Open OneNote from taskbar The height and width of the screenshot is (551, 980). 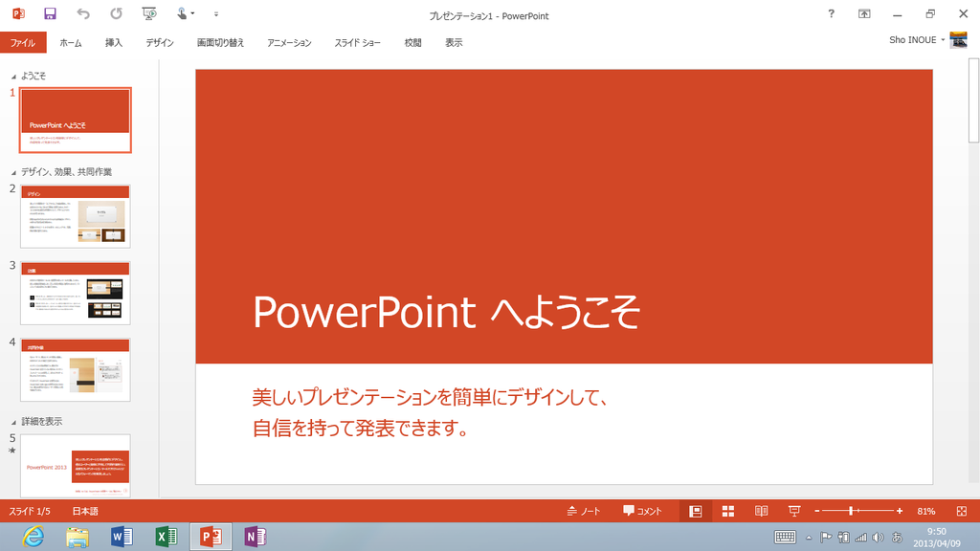point(255,537)
